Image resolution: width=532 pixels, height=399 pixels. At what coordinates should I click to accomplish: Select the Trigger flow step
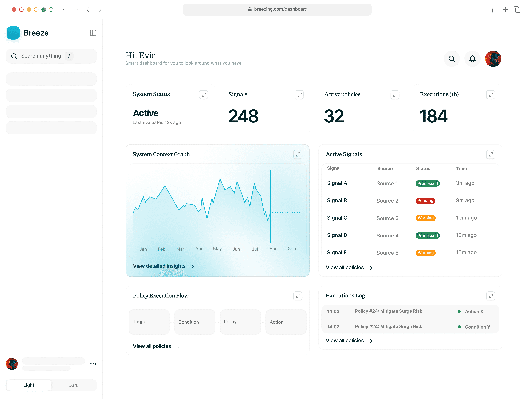click(x=149, y=322)
